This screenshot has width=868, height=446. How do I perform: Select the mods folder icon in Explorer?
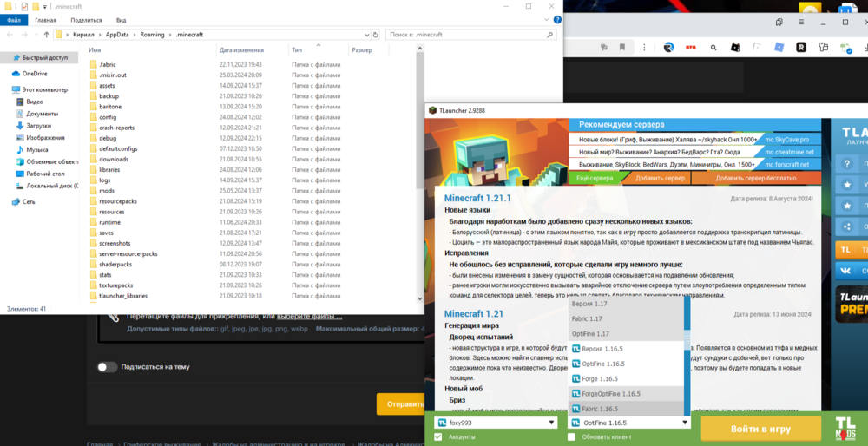[93, 190]
